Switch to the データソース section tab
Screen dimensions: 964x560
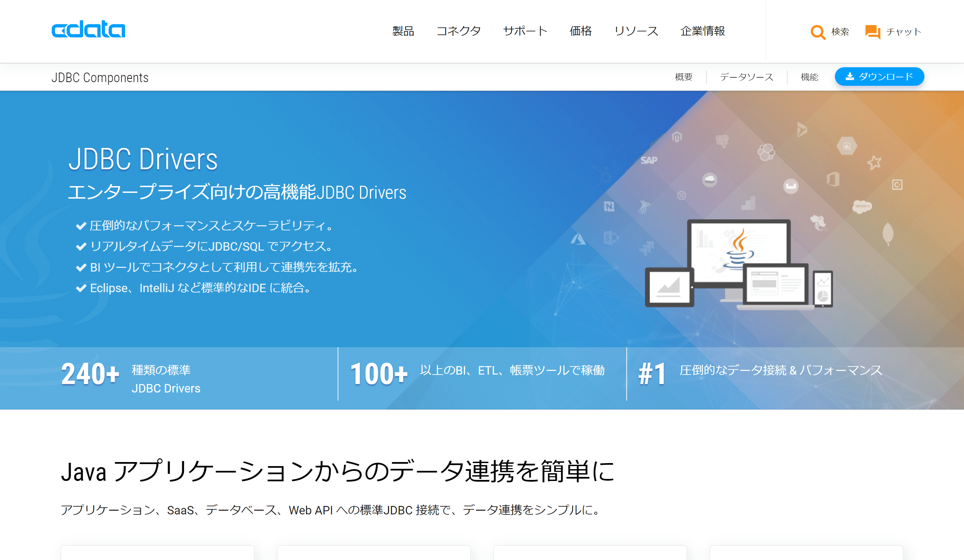[746, 77]
